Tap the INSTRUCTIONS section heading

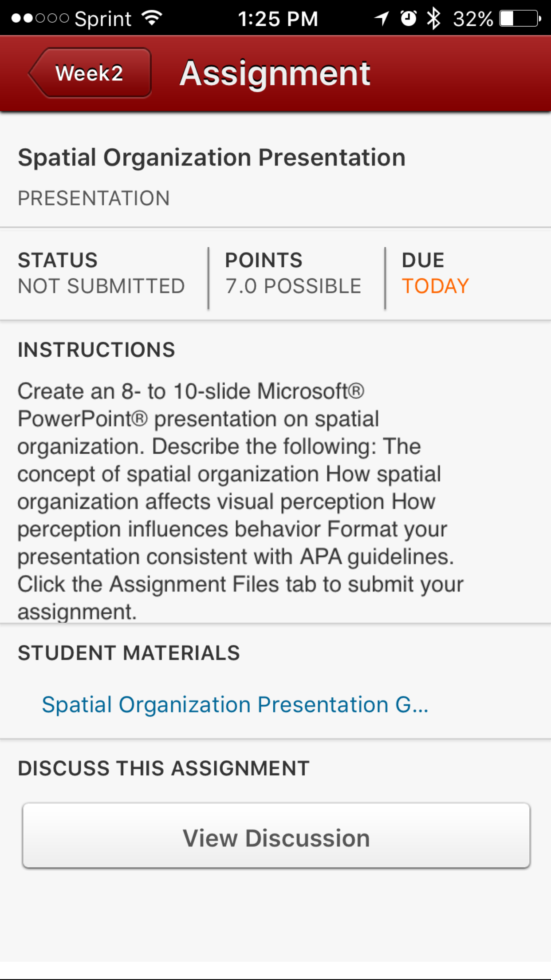[x=96, y=350]
